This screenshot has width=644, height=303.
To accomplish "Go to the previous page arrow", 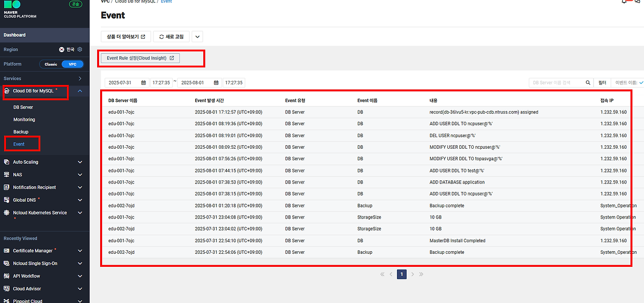I will pyautogui.click(x=391, y=274).
